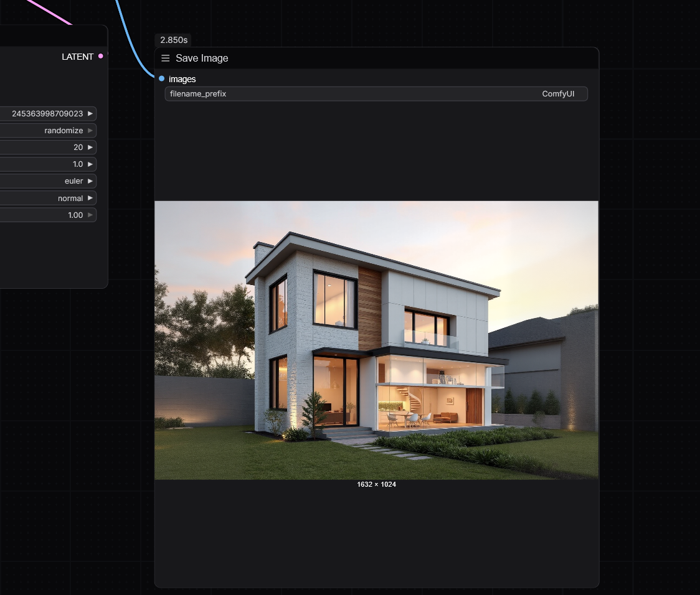Open the euler sampler dropdown
Image resolution: width=700 pixels, height=595 pixels.
pos(50,181)
